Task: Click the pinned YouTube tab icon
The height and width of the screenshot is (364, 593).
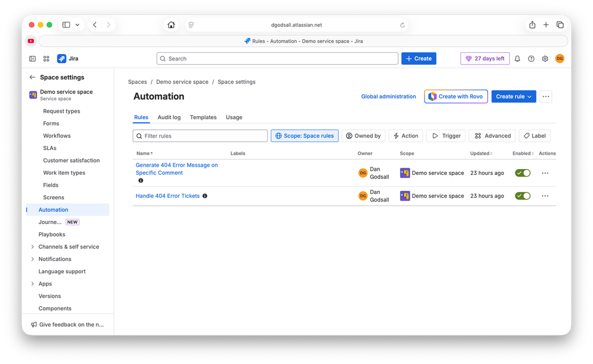Action: 31,41
